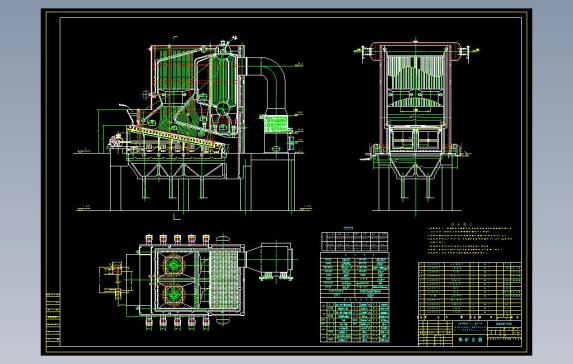Click the cyan drawing title in title block
Screen dimensions: 573x364
[x=470, y=340]
